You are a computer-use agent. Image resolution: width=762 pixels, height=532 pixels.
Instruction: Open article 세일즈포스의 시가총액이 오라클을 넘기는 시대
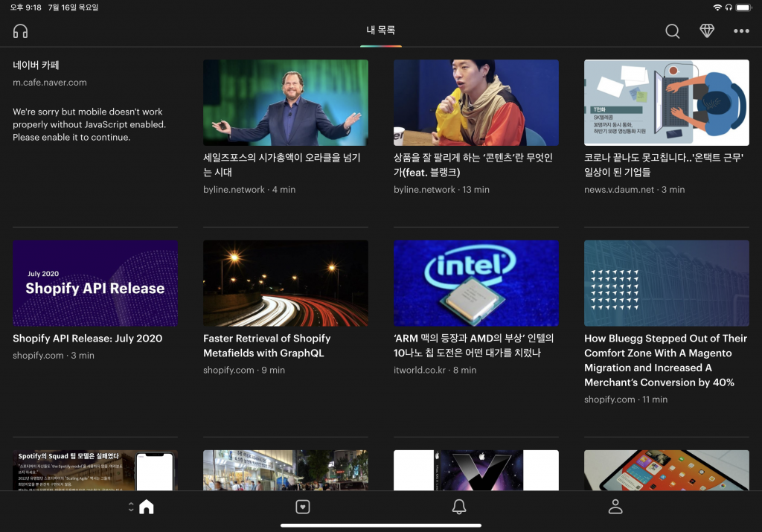[x=282, y=164]
